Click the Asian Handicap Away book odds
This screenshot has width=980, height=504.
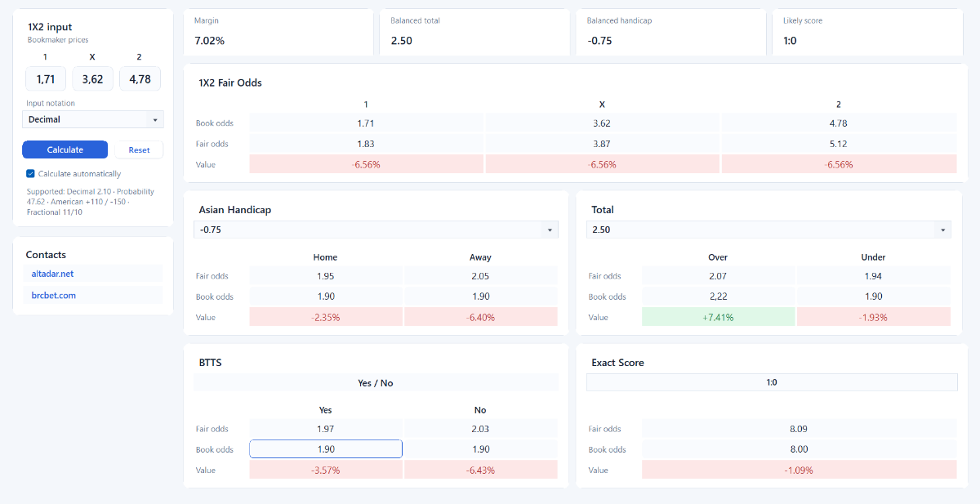(481, 297)
